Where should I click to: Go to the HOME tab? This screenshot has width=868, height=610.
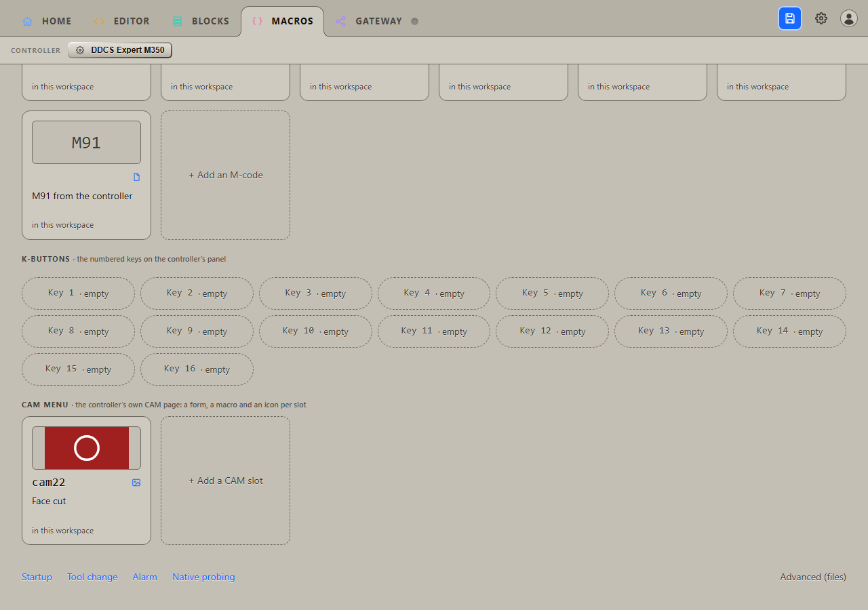coord(47,21)
